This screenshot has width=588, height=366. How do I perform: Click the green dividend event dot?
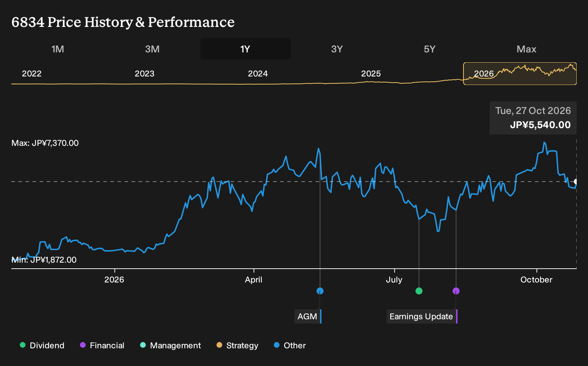coord(419,291)
